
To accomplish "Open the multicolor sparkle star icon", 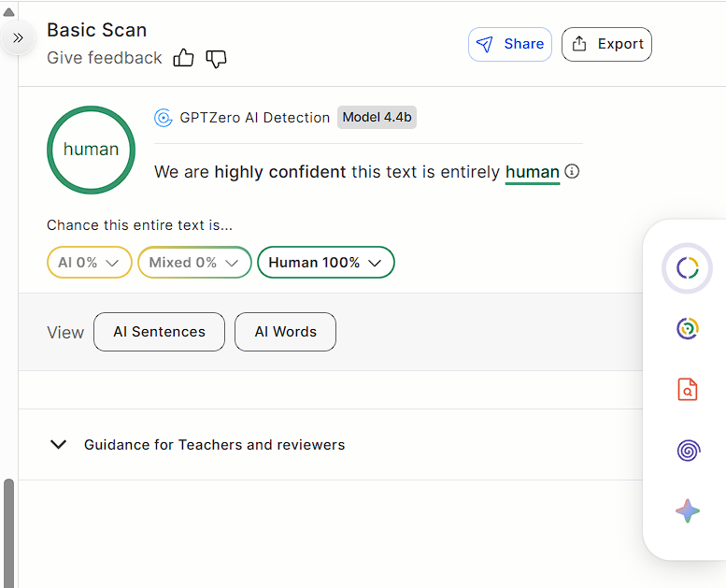I will click(x=688, y=511).
